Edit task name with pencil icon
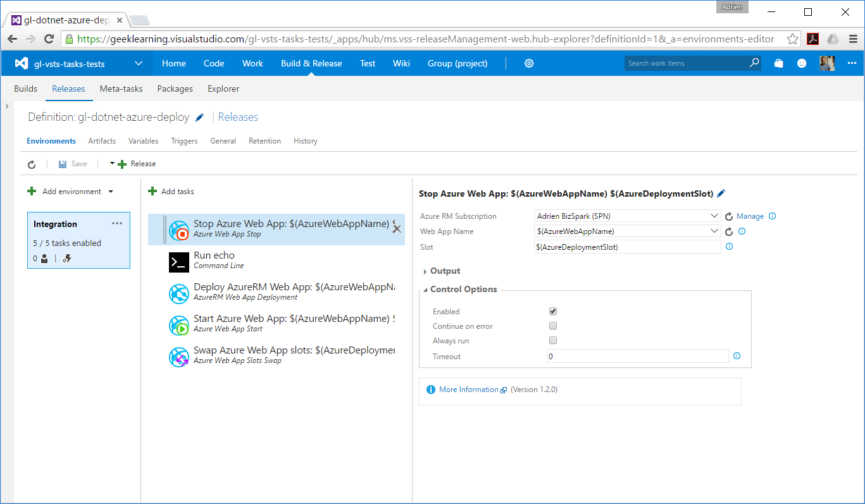 [721, 194]
